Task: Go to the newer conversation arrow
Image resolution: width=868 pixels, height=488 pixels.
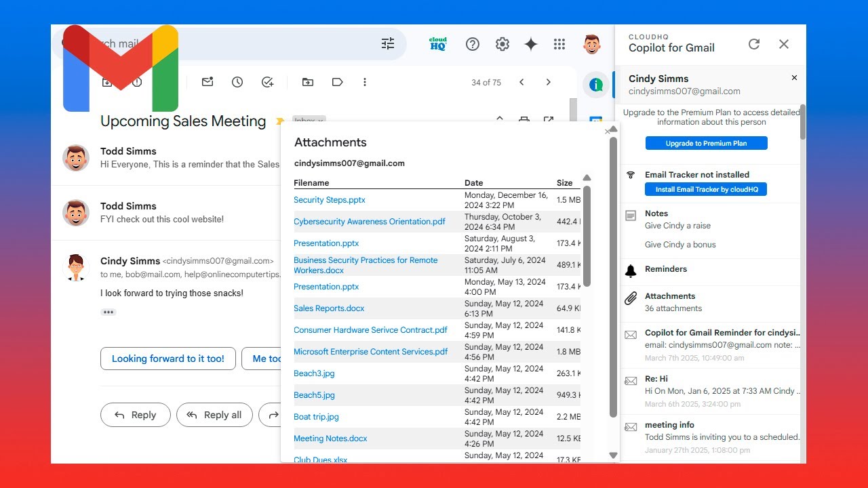Action: pyautogui.click(x=521, y=82)
